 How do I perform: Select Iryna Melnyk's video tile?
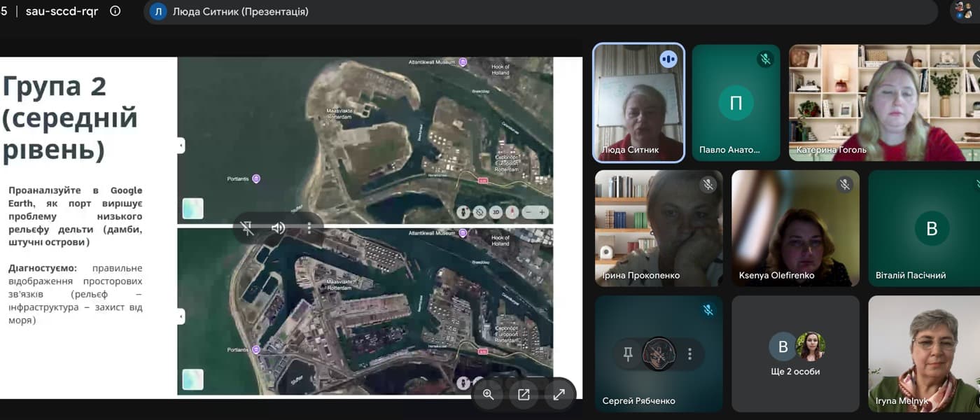pos(924,353)
